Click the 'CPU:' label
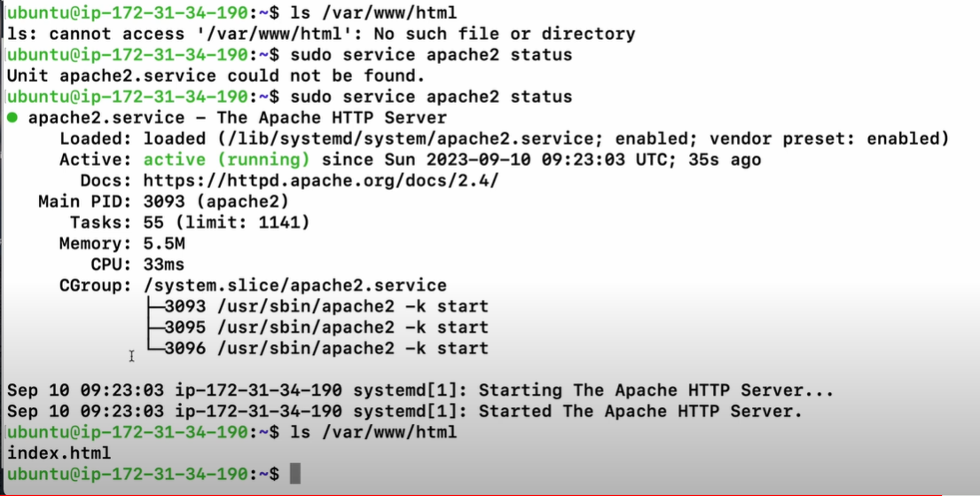The width and height of the screenshot is (980, 496). tap(112, 264)
